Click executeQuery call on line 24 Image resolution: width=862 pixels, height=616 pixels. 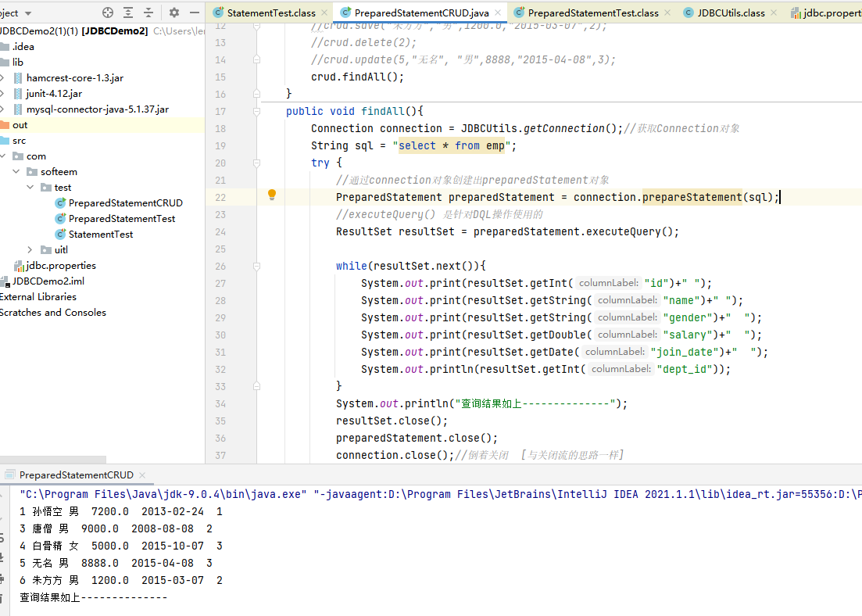pos(624,232)
